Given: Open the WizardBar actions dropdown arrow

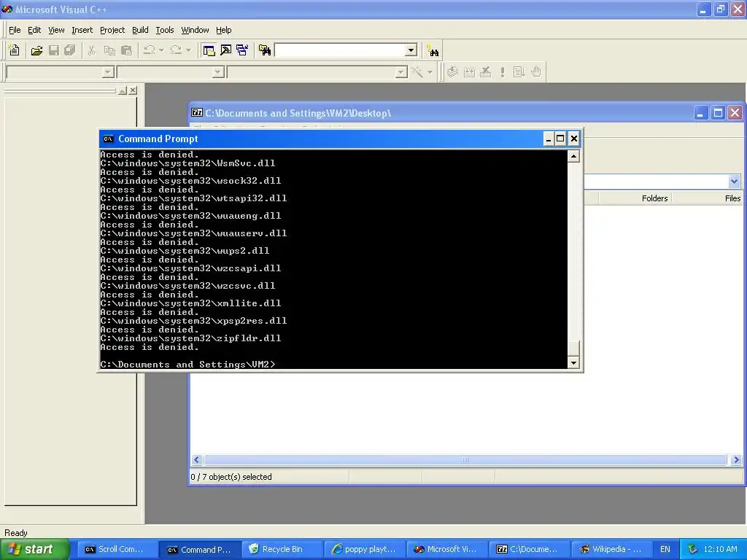Looking at the screenshot, I should click(430, 72).
